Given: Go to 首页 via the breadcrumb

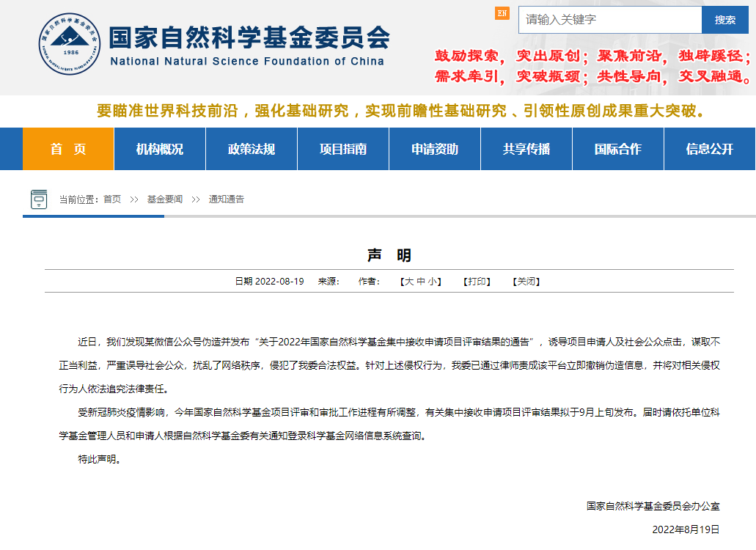Looking at the screenshot, I should tap(112, 199).
